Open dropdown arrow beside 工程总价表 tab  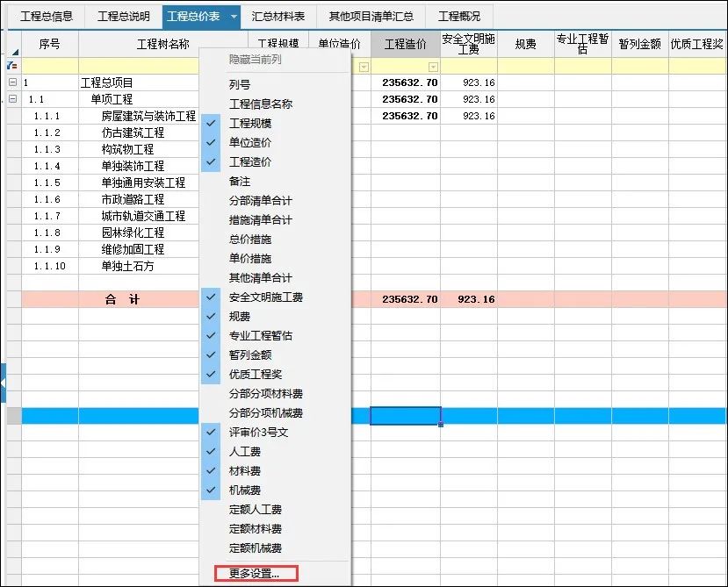click(x=233, y=17)
